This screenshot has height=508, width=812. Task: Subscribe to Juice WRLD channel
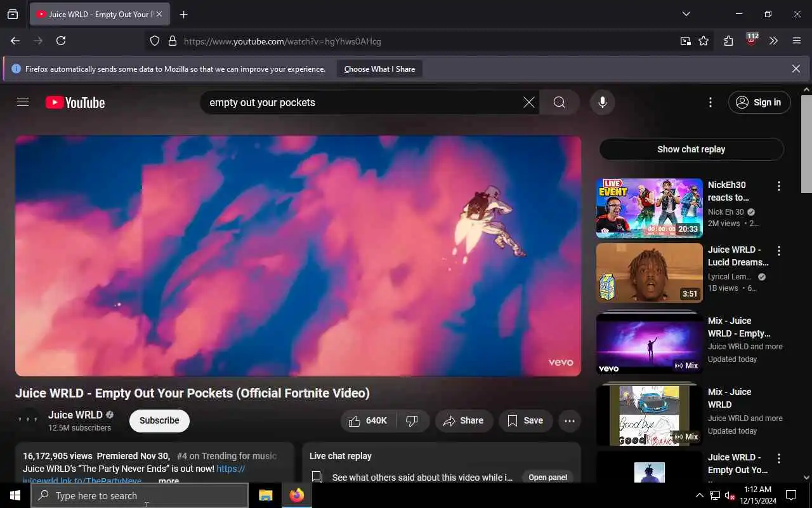[159, 420]
